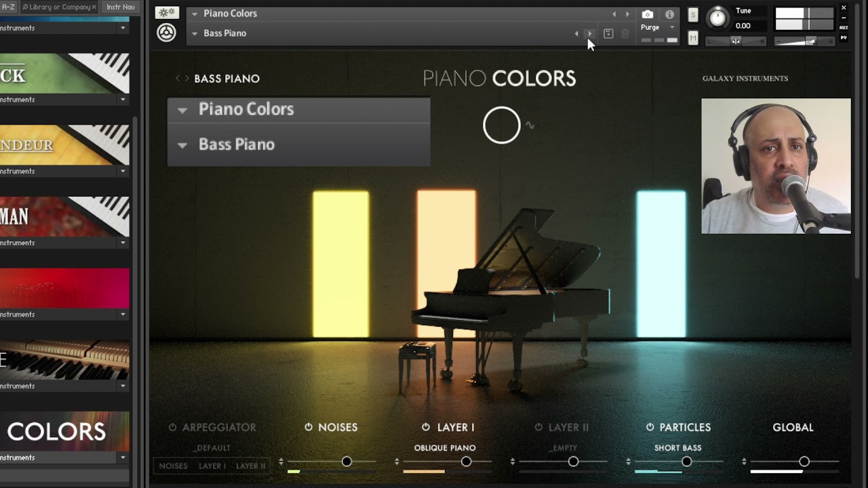Viewport: 868px width, 488px height.
Task: Expand the Piano Colors header dropdown arrow
Action: [195, 14]
